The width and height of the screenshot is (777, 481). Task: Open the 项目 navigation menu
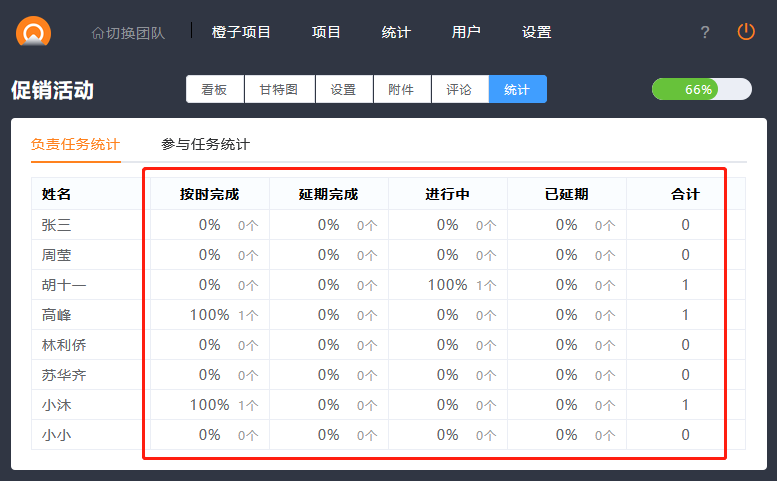pos(326,32)
